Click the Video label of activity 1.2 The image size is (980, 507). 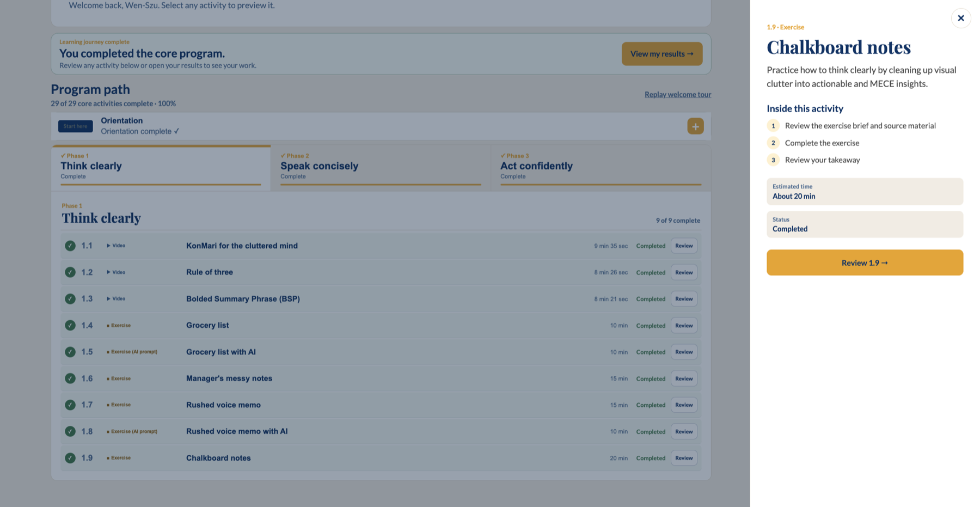(x=116, y=272)
